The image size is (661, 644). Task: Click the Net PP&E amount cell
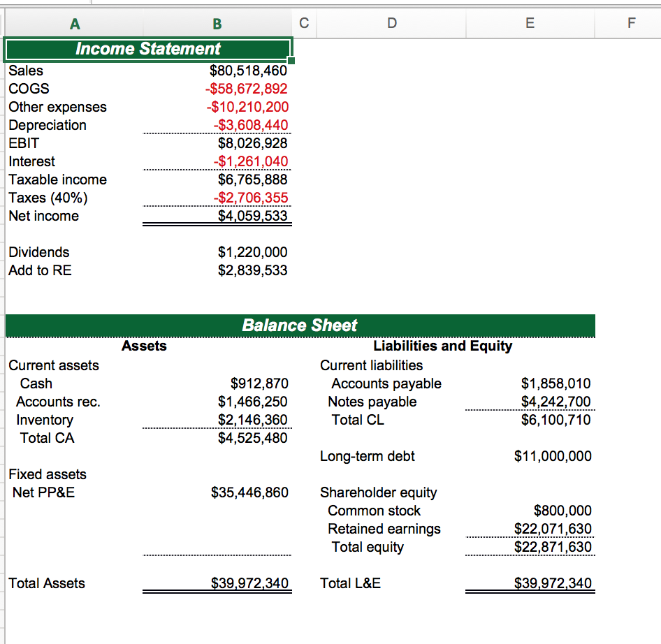tap(252, 492)
